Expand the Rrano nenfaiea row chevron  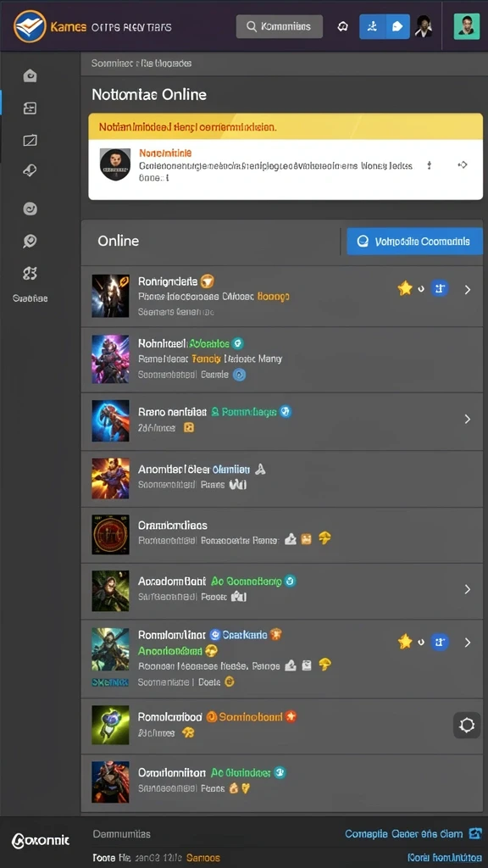(x=468, y=419)
